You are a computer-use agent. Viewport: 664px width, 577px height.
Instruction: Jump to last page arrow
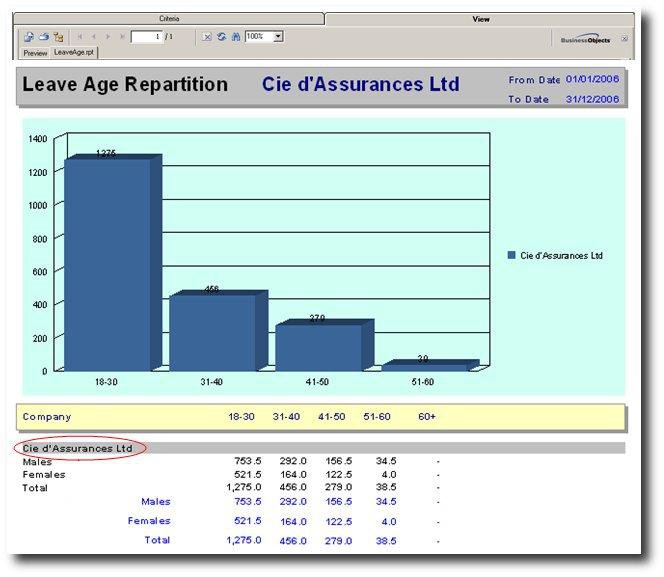click(123, 37)
